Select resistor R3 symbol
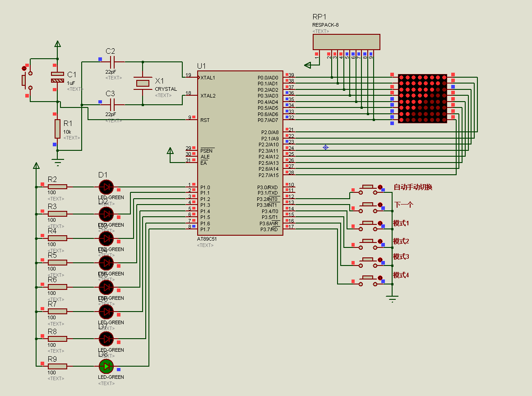532x396 pixels. [x=57, y=214]
